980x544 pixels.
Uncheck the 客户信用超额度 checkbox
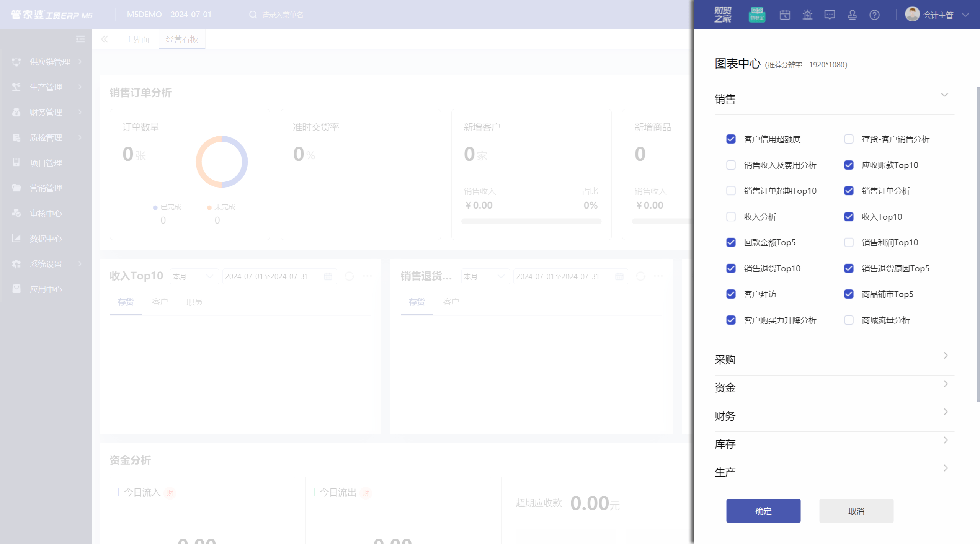coord(731,139)
